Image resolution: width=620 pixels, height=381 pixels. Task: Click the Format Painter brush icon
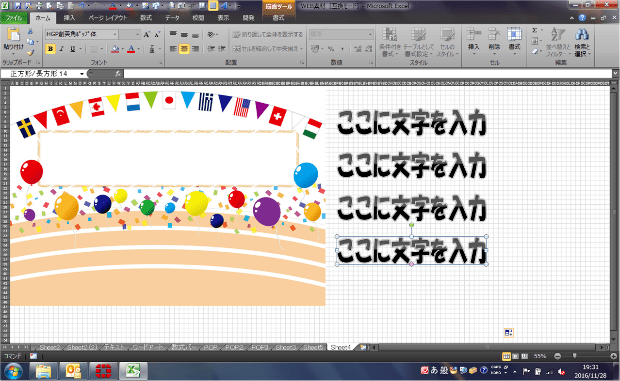click(x=30, y=52)
